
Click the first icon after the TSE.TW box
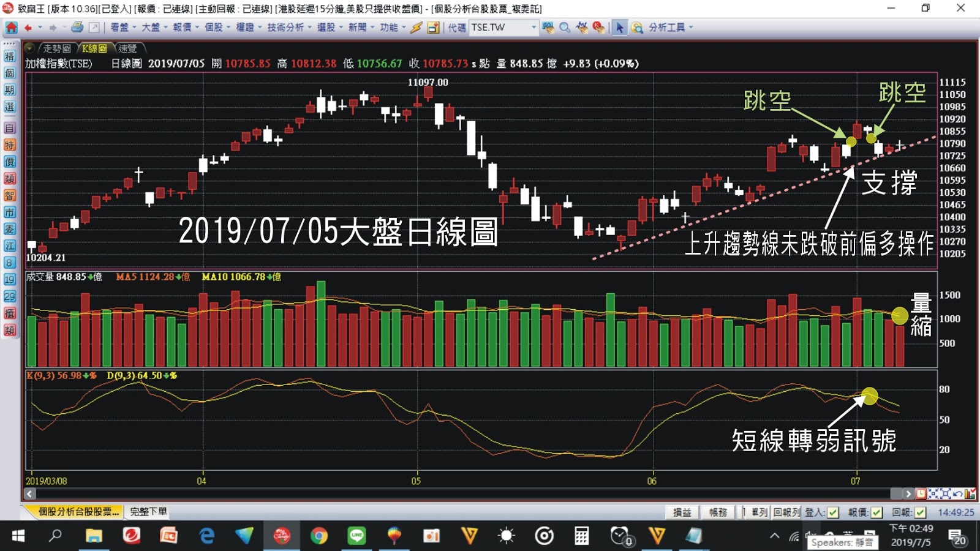pyautogui.click(x=548, y=28)
